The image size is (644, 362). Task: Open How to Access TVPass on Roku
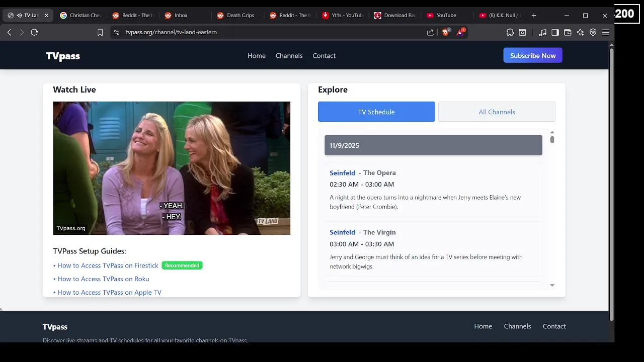tap(103, 279)
